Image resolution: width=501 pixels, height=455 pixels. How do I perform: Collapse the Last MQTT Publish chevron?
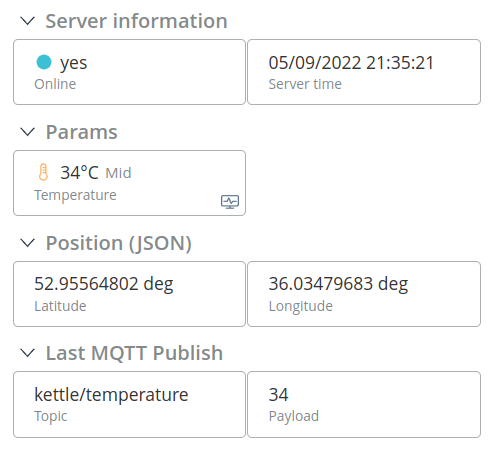pos(27,353)
